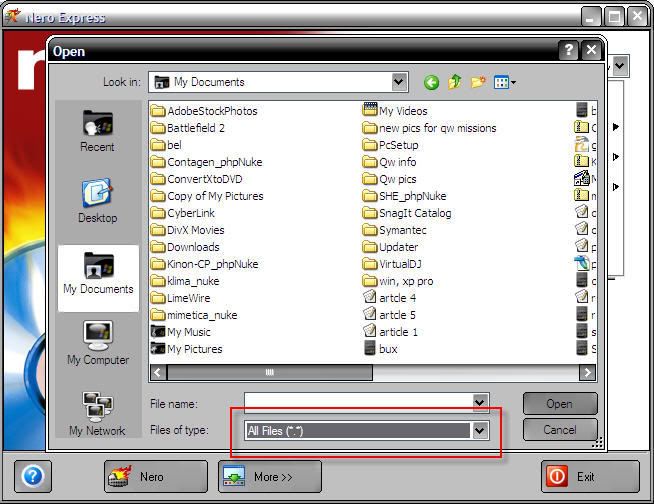
Task: Select the My Music folder
Action: click(x=181, y=332)
